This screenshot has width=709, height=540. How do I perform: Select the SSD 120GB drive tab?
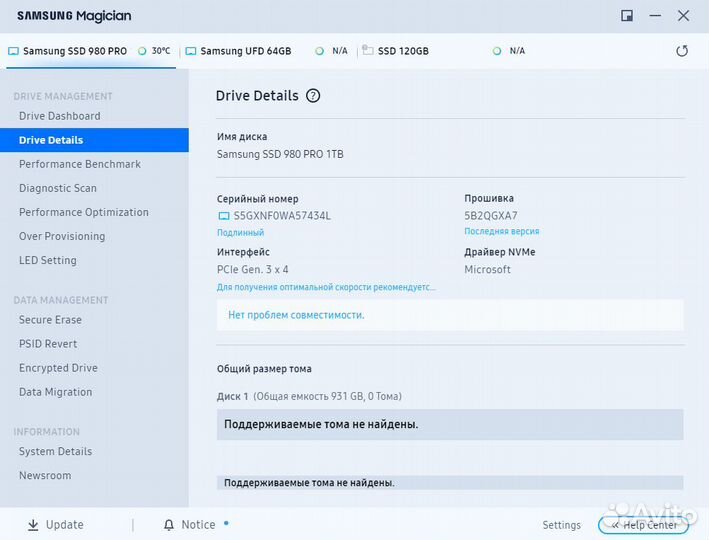pos(400,51)
